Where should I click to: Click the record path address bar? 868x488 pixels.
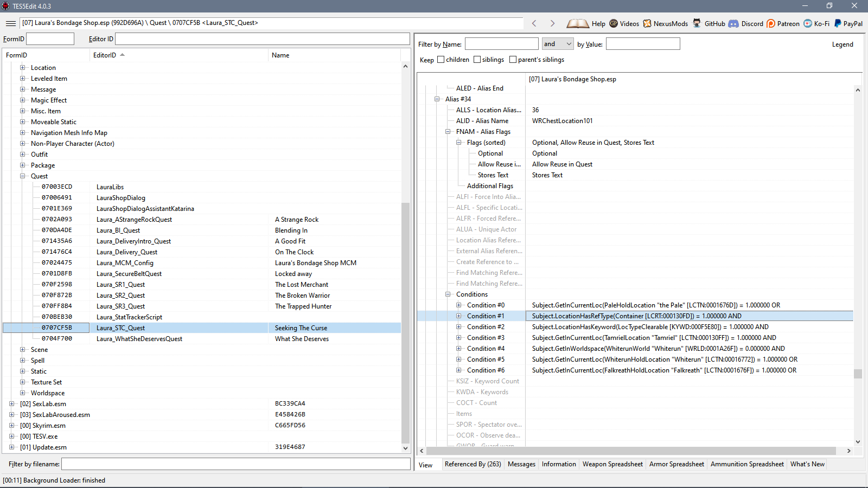click(x=271, y=23)
